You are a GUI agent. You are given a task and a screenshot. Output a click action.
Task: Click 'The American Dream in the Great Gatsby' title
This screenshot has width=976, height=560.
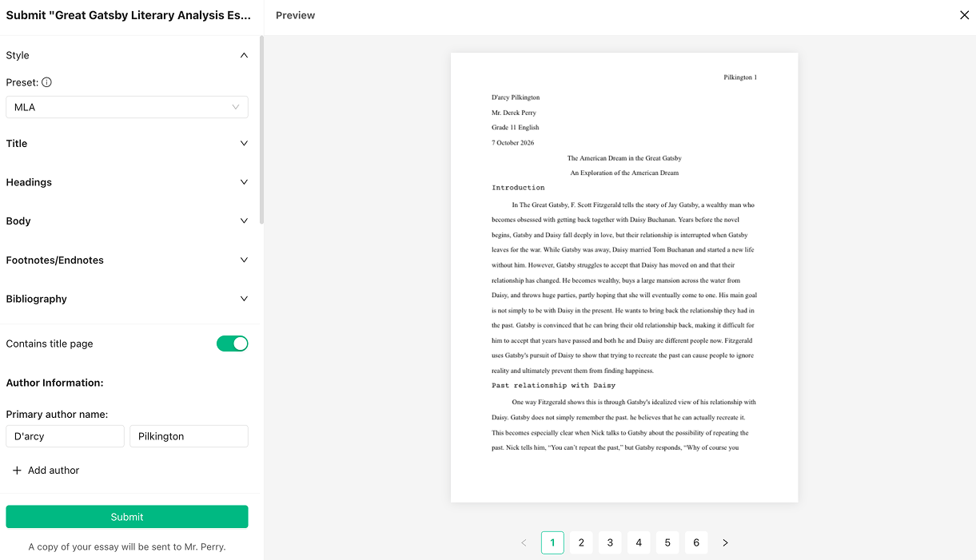tap(624, 158)
